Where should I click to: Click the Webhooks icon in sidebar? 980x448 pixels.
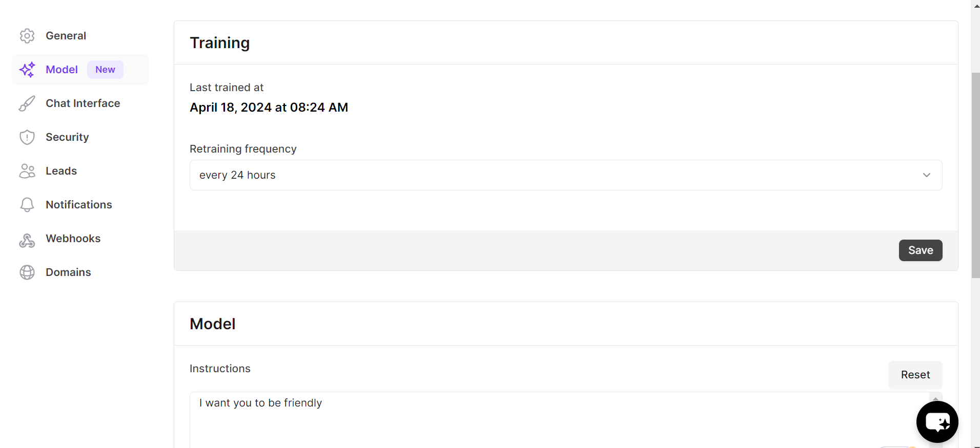coord(27,241)
